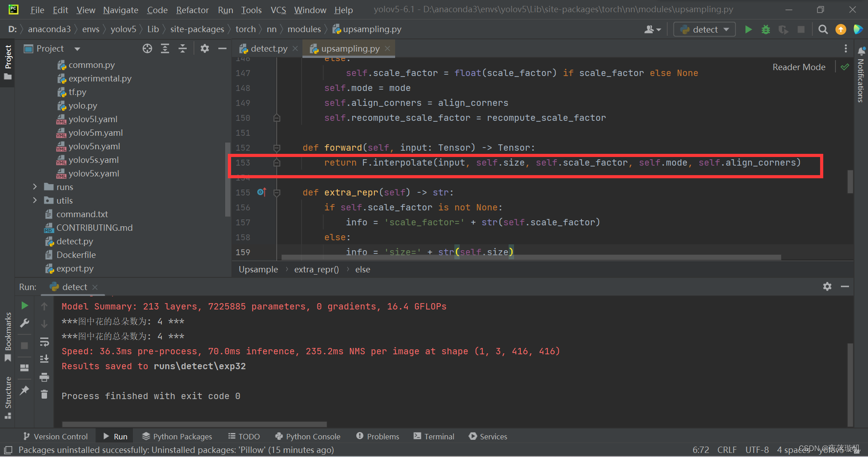
Task: Open Search Everywhere magnifier icon
Action: coord(823,29)
